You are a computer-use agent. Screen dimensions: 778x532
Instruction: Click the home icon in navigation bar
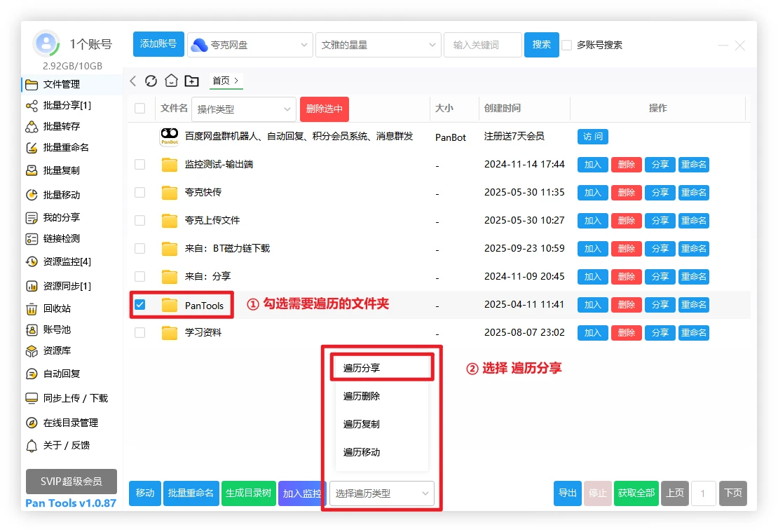pyautogui.click(x=171, y=81)
